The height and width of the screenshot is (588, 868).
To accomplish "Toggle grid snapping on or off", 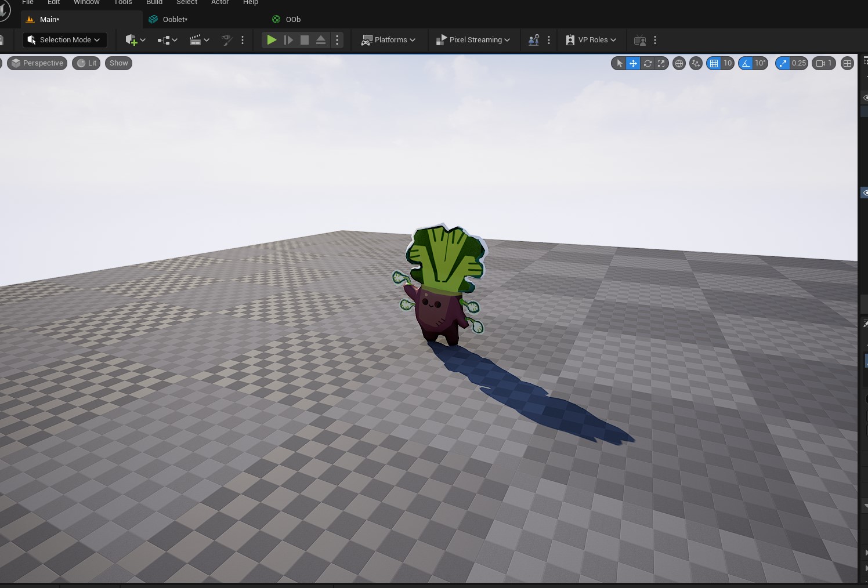I will coord(714,63).
